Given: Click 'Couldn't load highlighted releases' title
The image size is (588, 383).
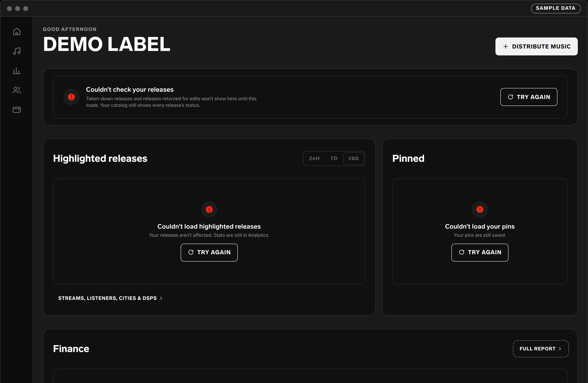Looking at the screenshot, I should [x=209, y=226].
